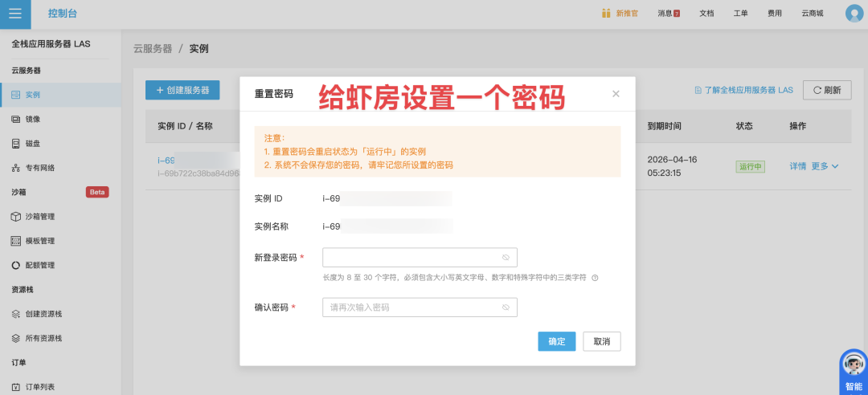Open the smart assistant robot icon
Screen dimensions: 868x395
click(x=853, y=367)
